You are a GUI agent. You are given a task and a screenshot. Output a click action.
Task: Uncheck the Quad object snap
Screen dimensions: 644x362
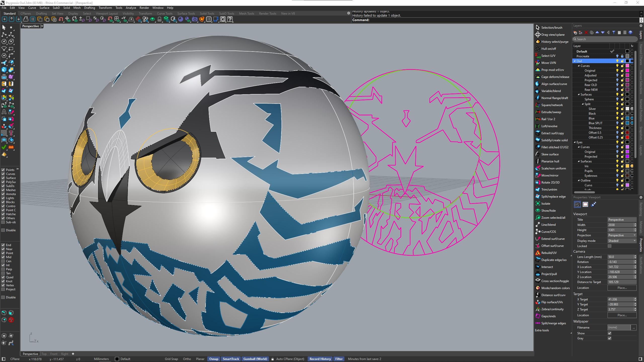tap(3, 277)
